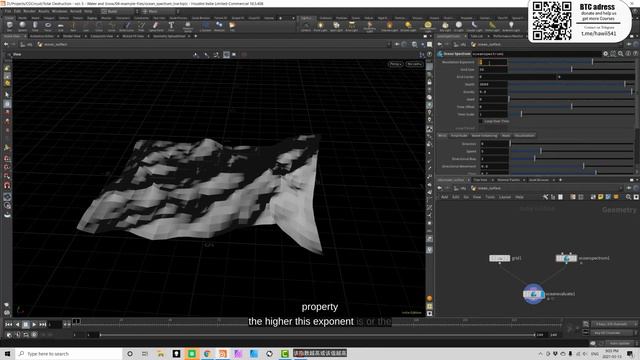Open the network editor Layout menu

tap(505, 197)
